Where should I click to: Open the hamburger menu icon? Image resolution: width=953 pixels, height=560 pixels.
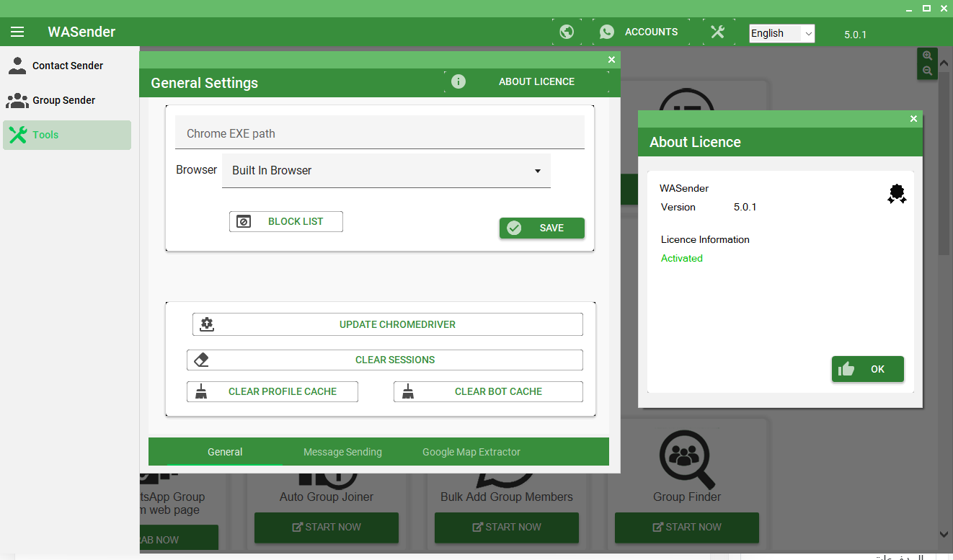tap(17, 32)
